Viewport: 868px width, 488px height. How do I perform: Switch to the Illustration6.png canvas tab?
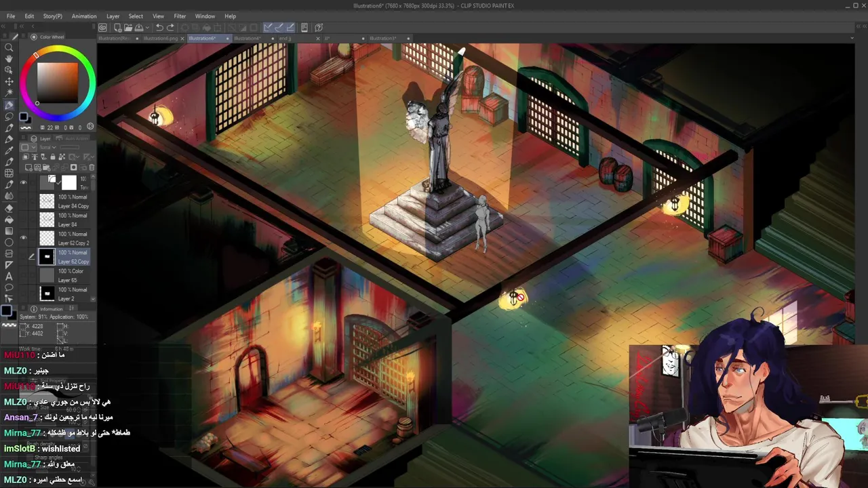point(161,38)
